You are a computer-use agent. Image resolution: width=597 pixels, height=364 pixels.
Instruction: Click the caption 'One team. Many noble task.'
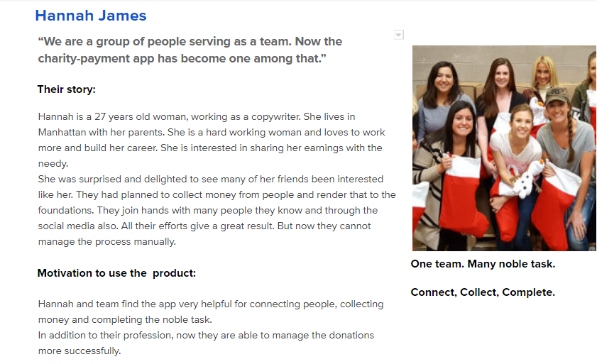point(483,264)
